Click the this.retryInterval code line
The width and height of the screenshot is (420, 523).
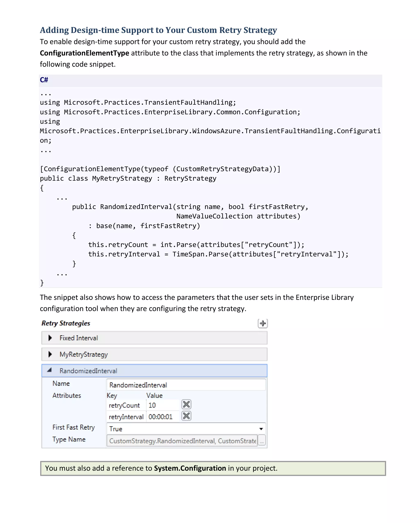tap(218, 254)
